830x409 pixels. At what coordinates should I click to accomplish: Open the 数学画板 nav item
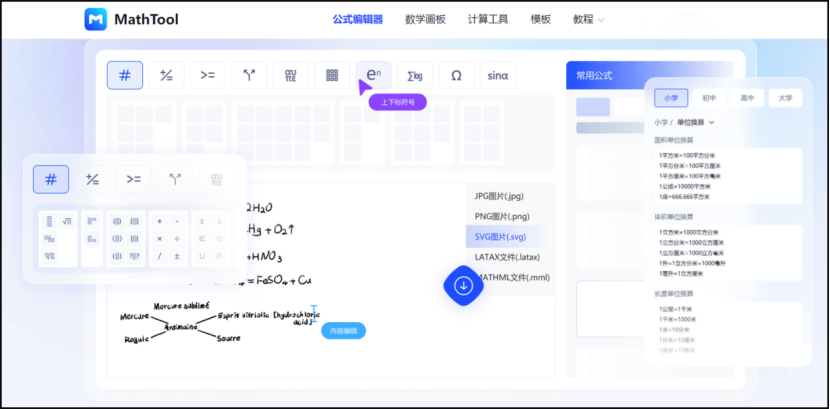pos(426,20)
